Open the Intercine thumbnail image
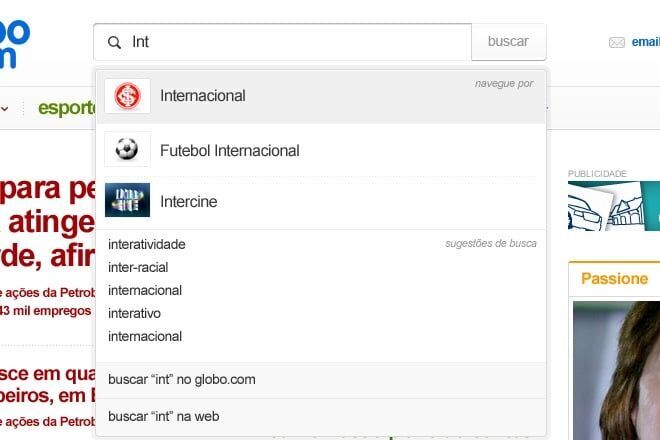Image resolution: width=660 pixels, height=440 pixels. pyautogui.click(x=128, y=200)
